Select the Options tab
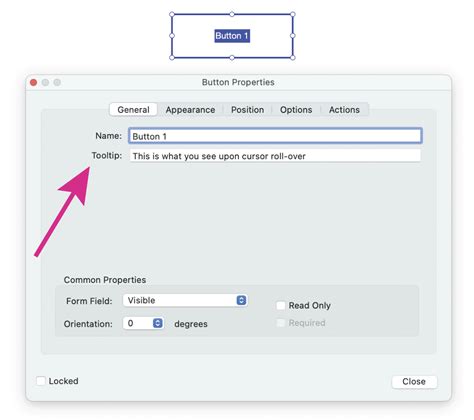This screenshot has height=420, width=474. pyautogui.click(x=296, y=110)
